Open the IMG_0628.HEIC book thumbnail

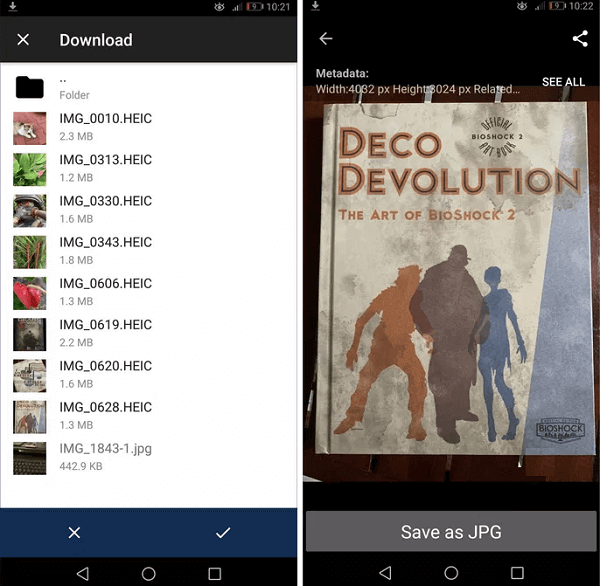click(x=29, y=417)
